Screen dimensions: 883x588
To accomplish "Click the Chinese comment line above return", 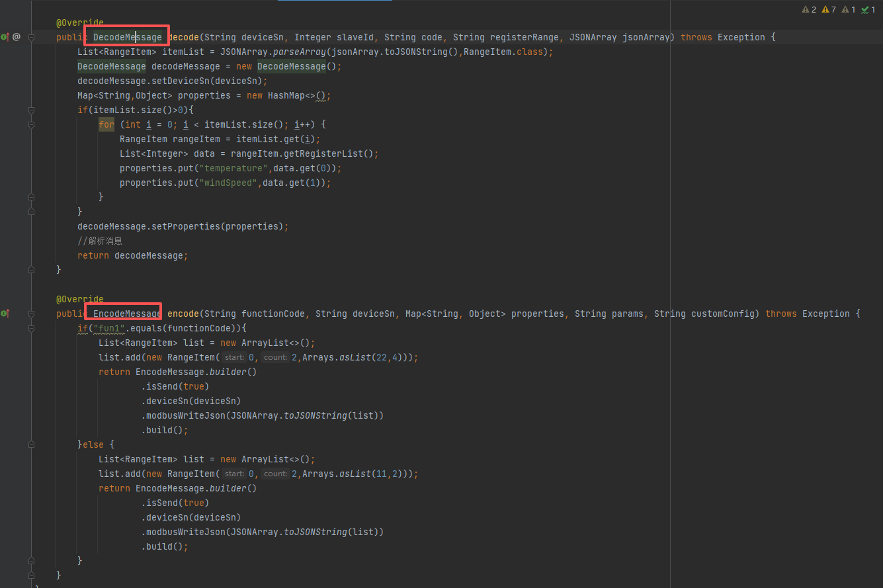I will tap(100, 241).
